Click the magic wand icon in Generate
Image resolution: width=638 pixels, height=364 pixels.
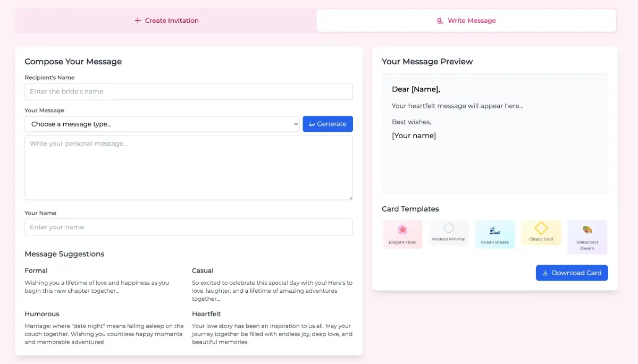312,124
